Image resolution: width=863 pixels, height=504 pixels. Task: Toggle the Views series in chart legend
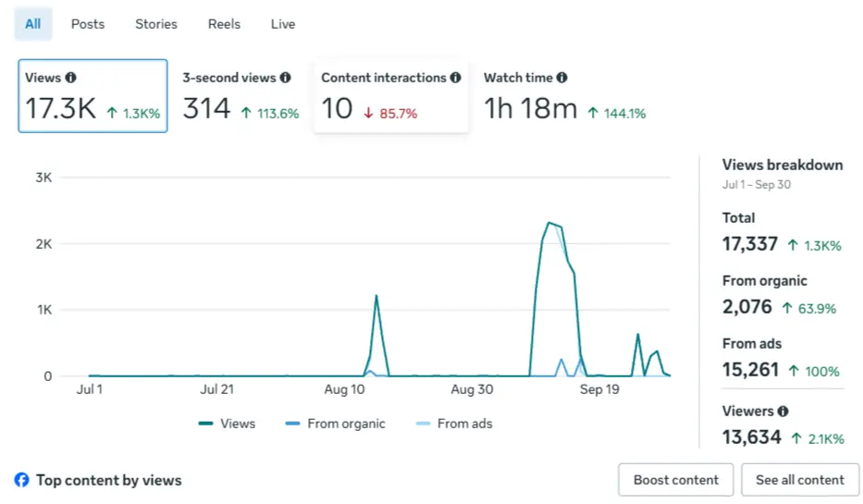(x=227, y=424)
